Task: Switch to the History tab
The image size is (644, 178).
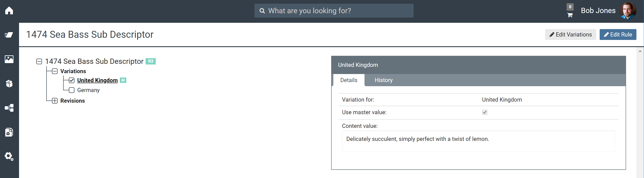Action: (x=384, y=80)
